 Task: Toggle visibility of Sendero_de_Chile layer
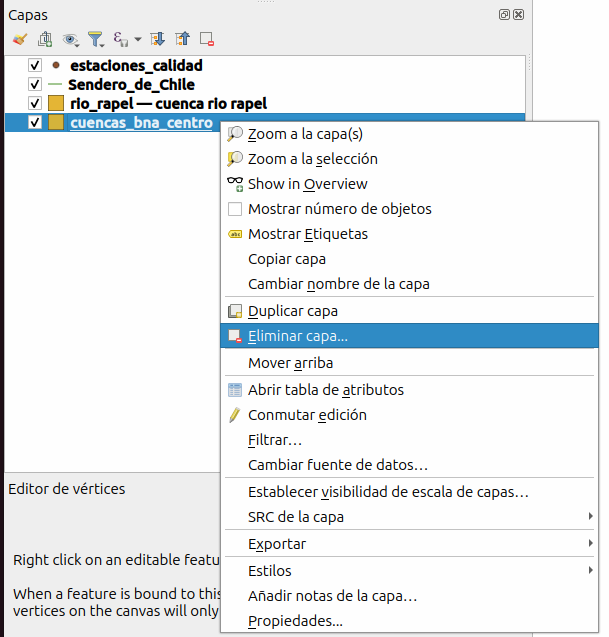pyautogui.click(x=35, y=85)
